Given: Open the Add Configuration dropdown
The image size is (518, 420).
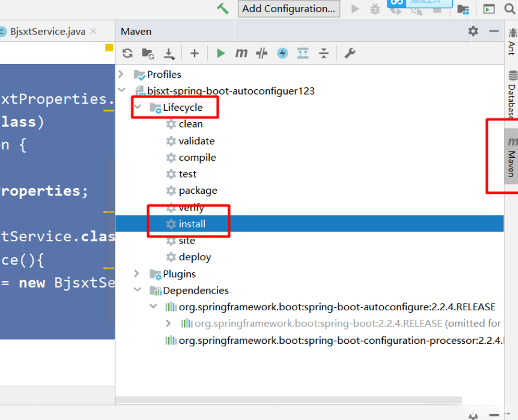Looking at the screenshot, I should (289, 8).
